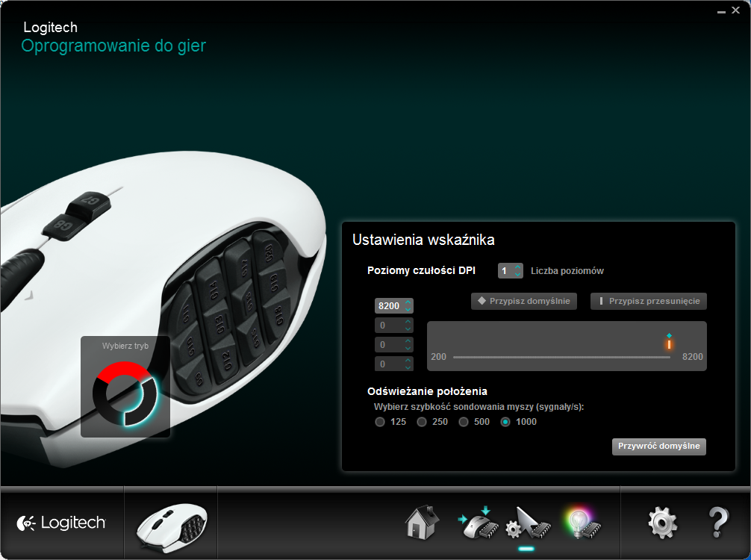
Task: Select the 500 polling rate option
Action: (464, 422)
